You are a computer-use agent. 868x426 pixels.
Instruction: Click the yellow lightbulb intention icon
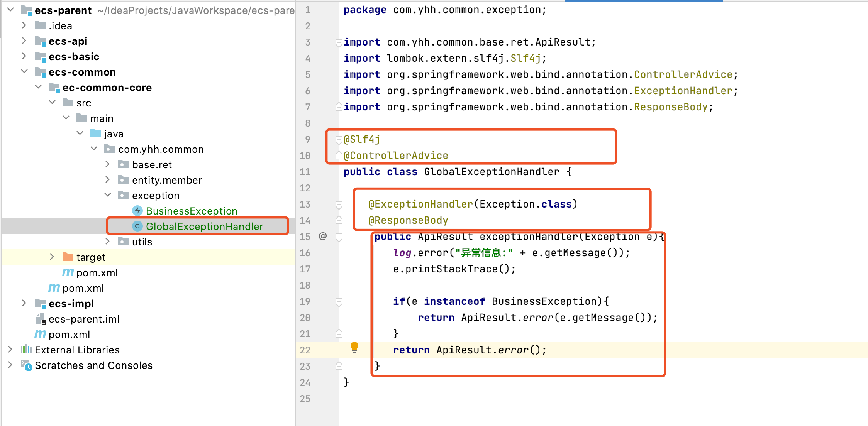click(354, 347)
